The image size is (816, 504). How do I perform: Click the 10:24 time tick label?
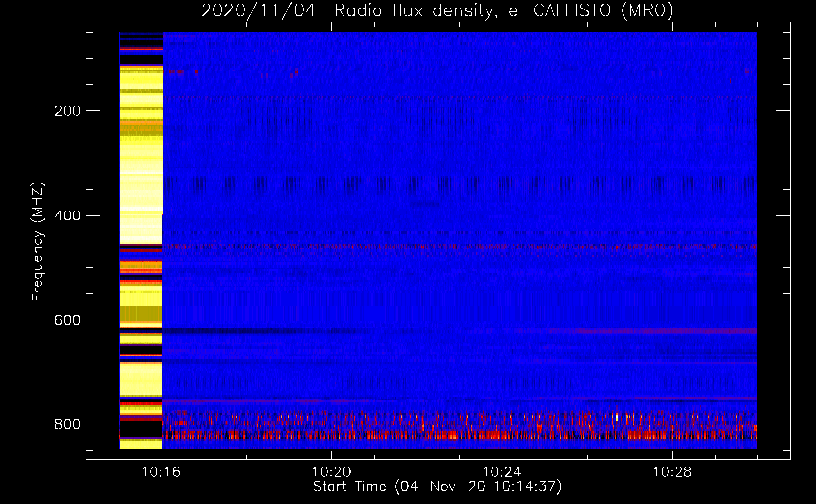click(502, 472)
